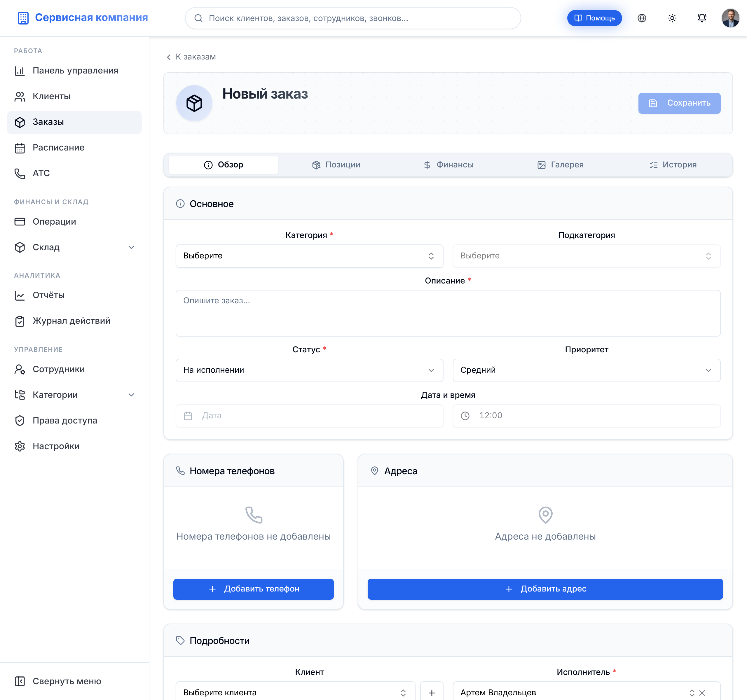This screenshot has width=747, height=700.
Task: Open Операции in the sidebar
Action: [x=74, y=222]
